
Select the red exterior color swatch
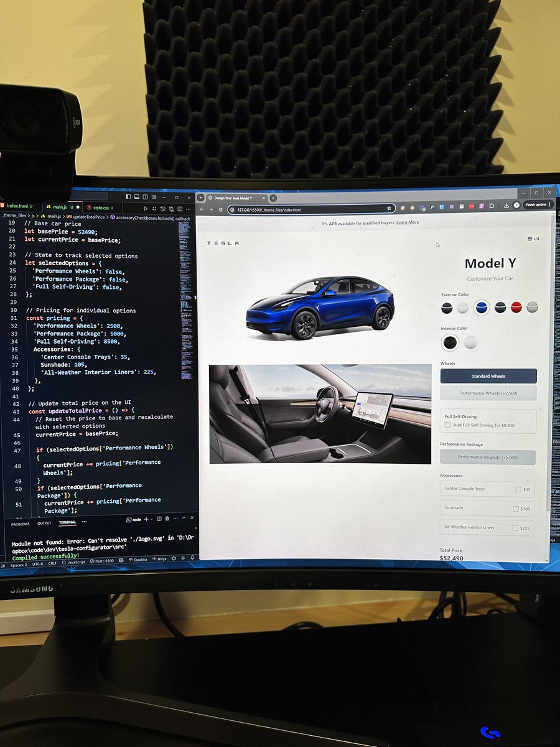tap(516, 306)
